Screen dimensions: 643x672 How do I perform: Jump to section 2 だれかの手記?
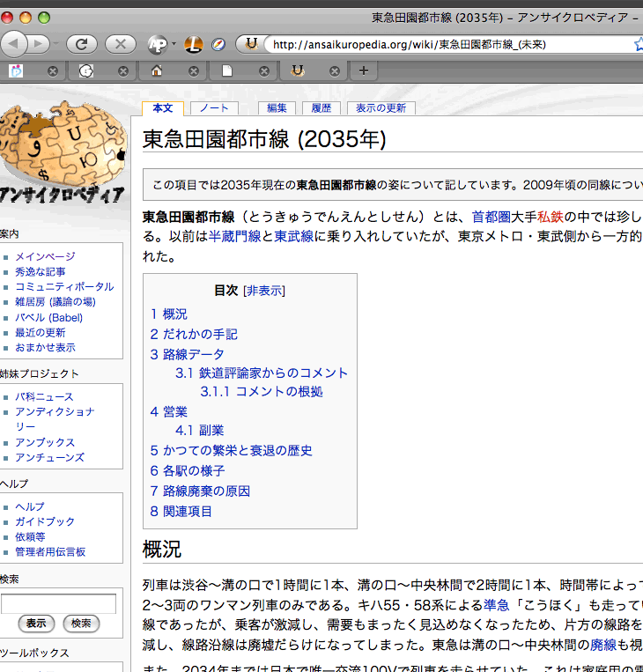[194, 335]
